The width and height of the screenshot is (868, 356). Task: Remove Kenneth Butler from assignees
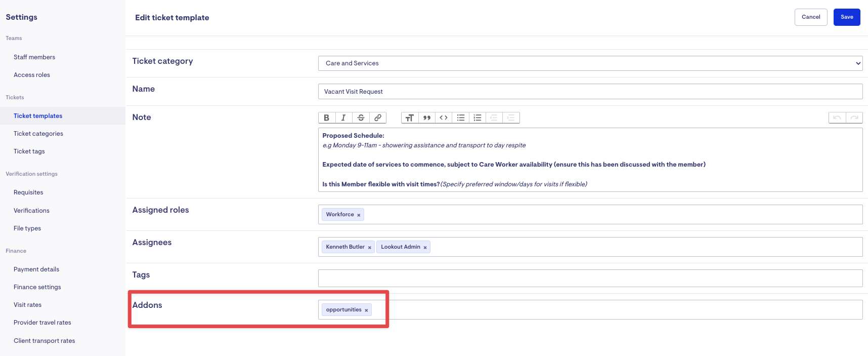(370, 248)
